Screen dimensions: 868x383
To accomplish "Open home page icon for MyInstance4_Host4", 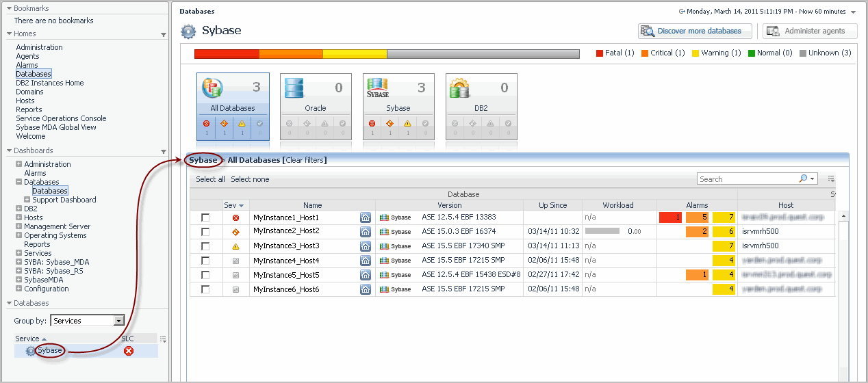I will coord(366,261).
